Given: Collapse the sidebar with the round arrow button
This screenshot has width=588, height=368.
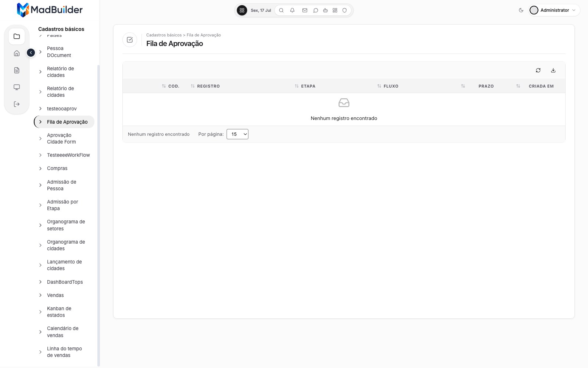Looking at the screenshot, I should coord(31,53).
